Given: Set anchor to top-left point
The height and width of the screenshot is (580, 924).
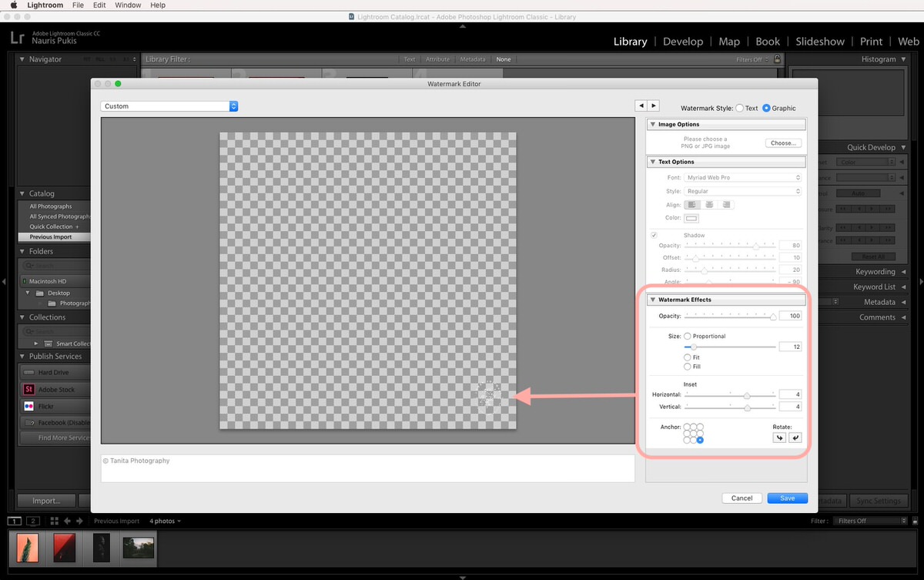Looking at the screenshot, I should [x=687, y=427].
